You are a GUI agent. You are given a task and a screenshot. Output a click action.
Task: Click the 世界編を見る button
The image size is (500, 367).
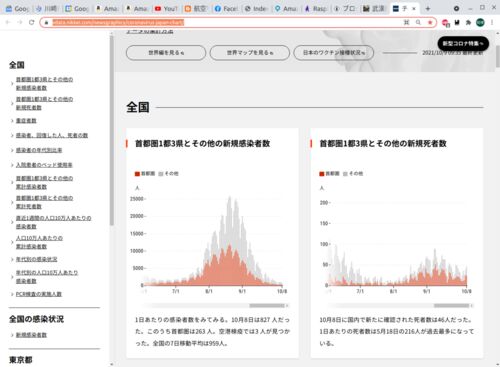point(166,53)
